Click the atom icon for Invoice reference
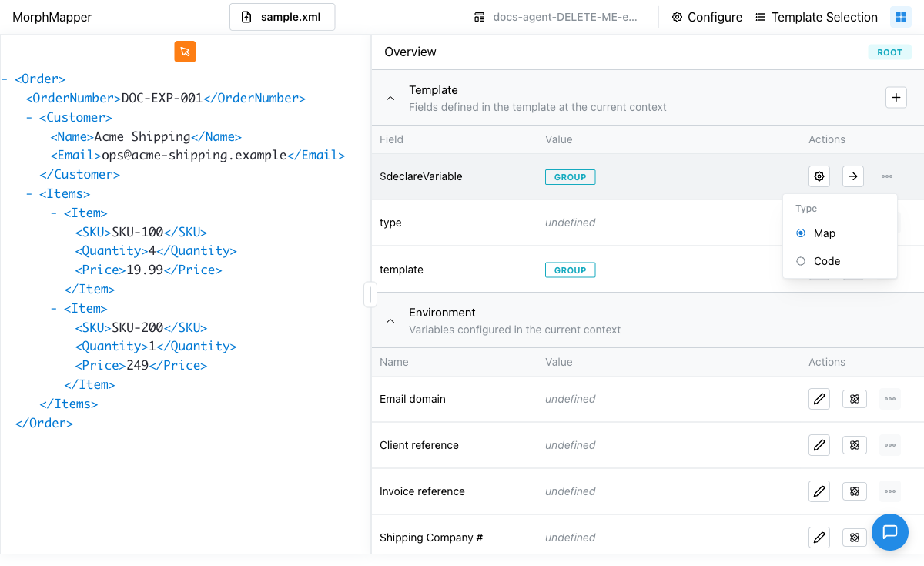Viewport: 924px width, 566px height. tap(855, 491)
